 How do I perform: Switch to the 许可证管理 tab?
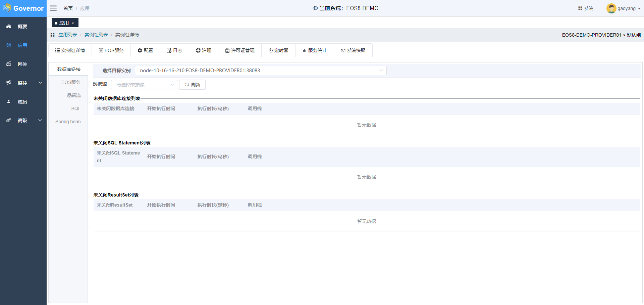pos(240,50)
